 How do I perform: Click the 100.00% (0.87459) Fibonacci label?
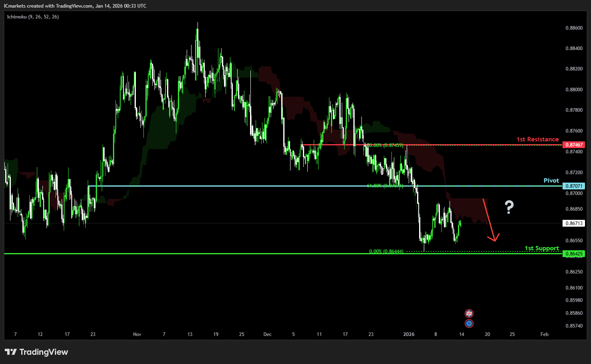385,145
